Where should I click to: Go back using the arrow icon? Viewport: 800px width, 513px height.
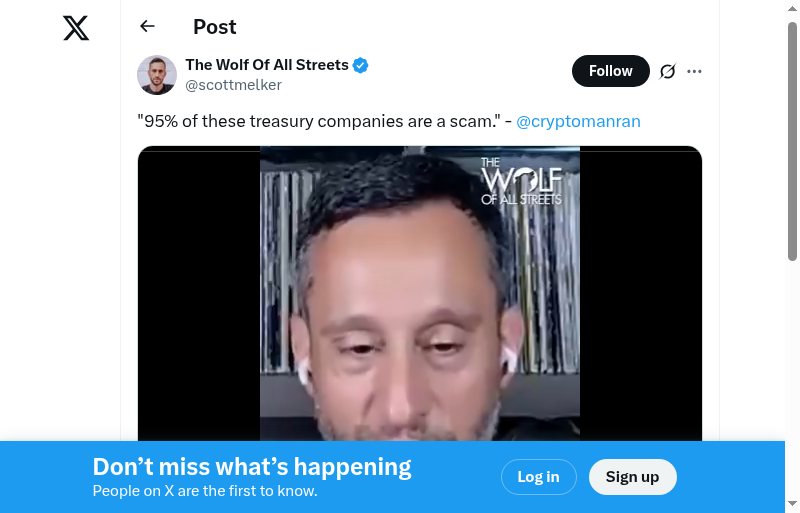point(147,26)
